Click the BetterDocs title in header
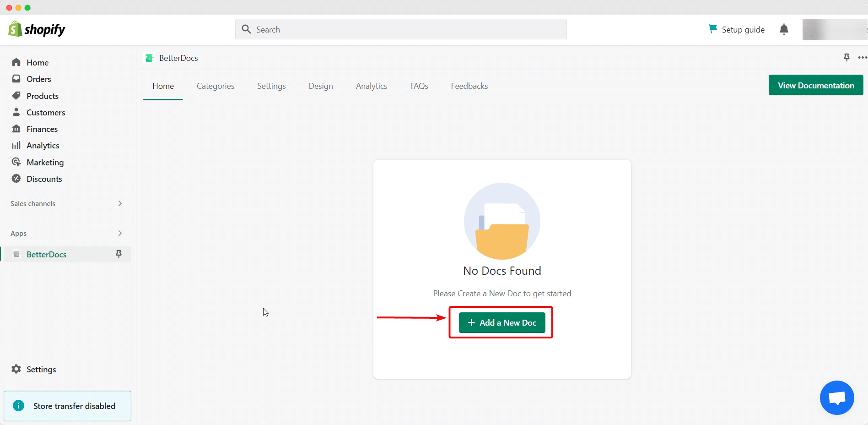Viewport: 868px width, 425px height. [x=178, y=58]
